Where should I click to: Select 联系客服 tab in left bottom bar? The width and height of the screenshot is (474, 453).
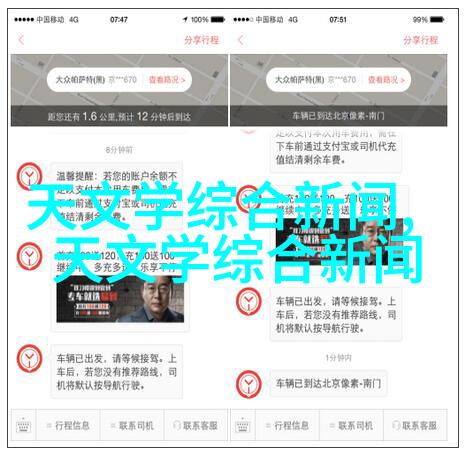196,425
